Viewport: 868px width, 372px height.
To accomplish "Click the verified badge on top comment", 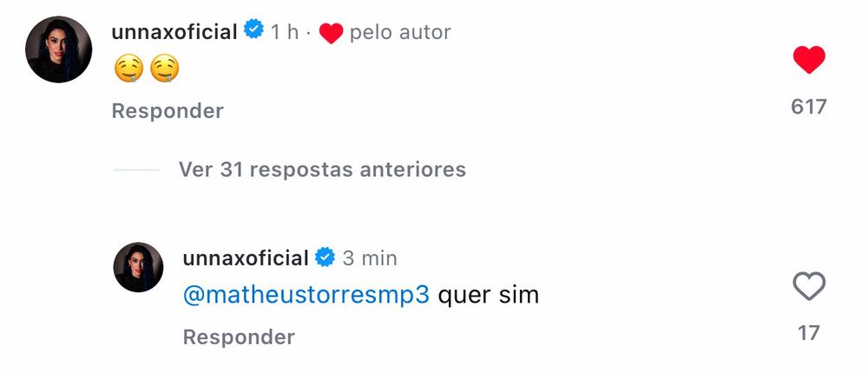I will coord(254,29).
